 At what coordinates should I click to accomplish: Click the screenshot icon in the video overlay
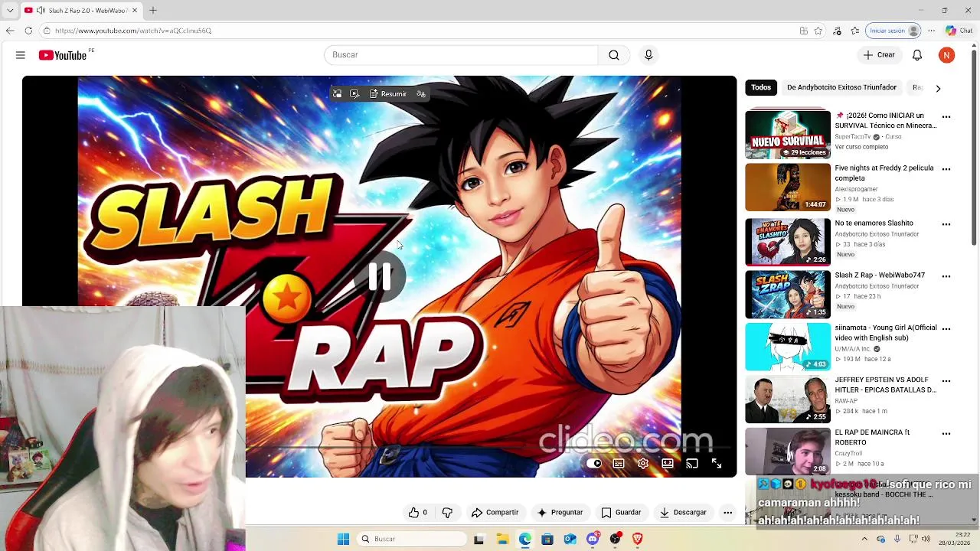354,94
